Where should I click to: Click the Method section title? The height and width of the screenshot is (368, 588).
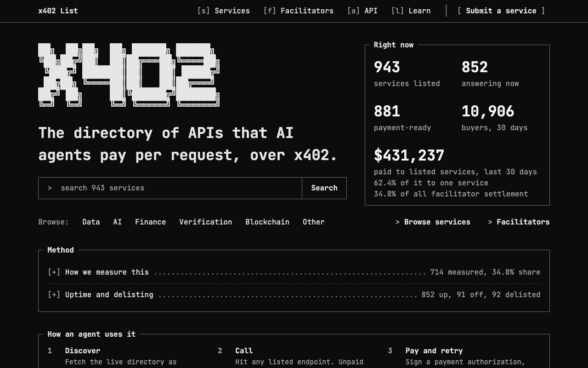pyautogui.click(x=61, y=250)
